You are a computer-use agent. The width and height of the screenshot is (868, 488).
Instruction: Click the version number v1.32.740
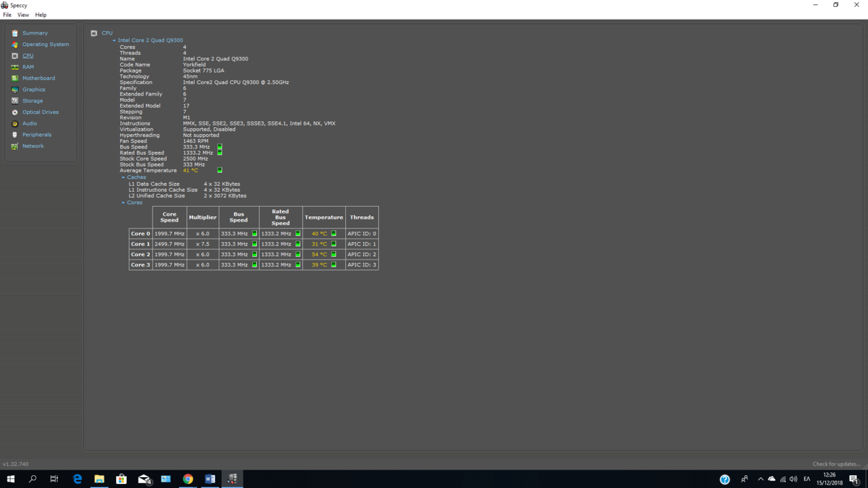pos(16,464)
